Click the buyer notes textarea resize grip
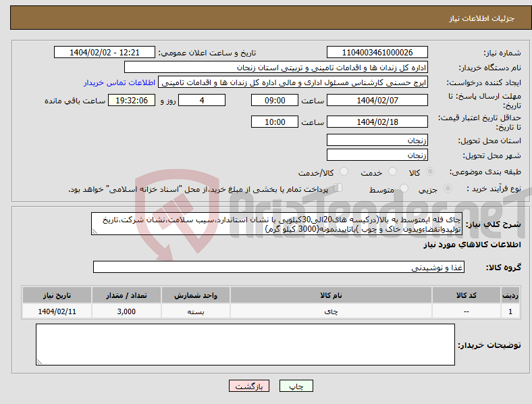This screenshot has height=404, width=532. 39,362
